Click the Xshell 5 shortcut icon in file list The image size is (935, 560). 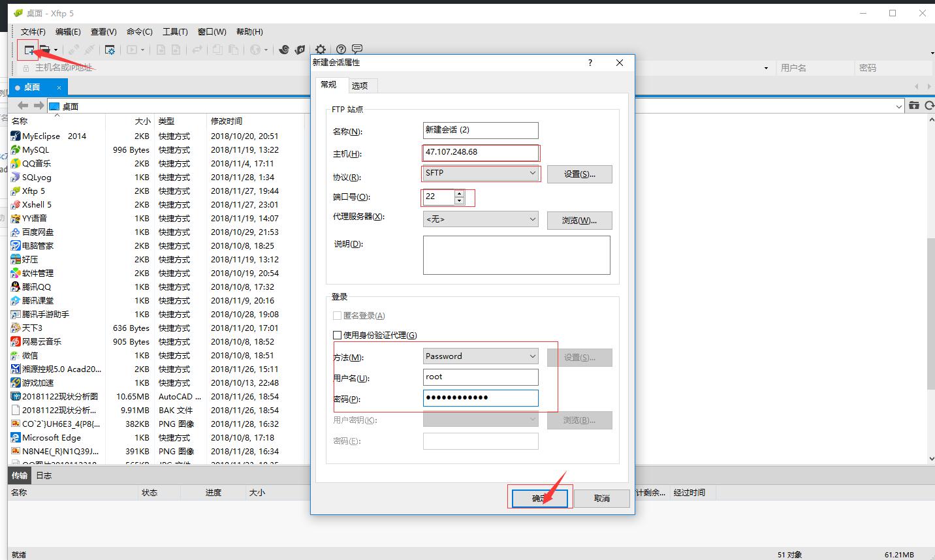point(16,205)
